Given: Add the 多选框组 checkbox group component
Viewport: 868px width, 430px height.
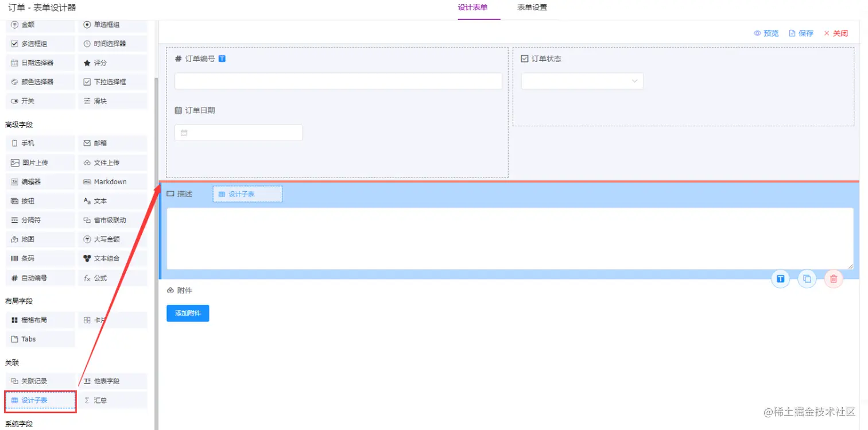Looking at the screenshot, I should tap(40, 44).
